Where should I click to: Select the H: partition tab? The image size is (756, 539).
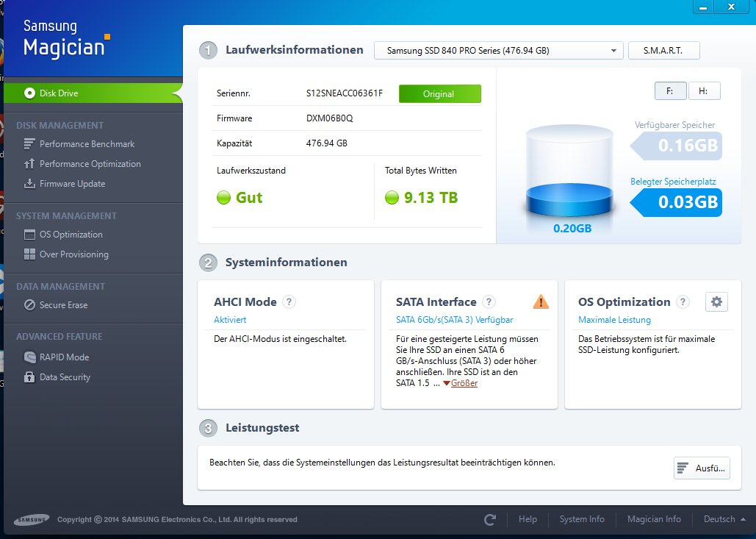click(x=704, y=90)
